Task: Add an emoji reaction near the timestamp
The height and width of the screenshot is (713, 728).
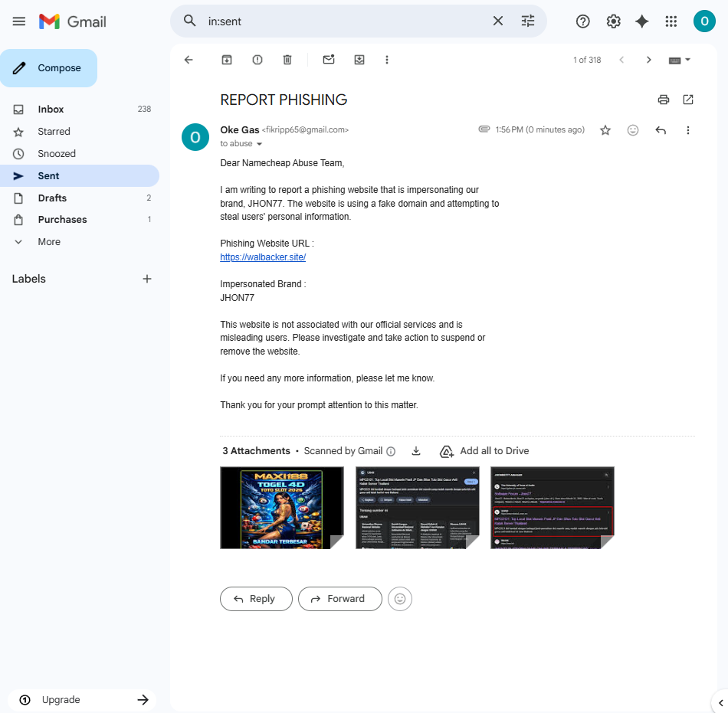Action: (x=633, y=130)
